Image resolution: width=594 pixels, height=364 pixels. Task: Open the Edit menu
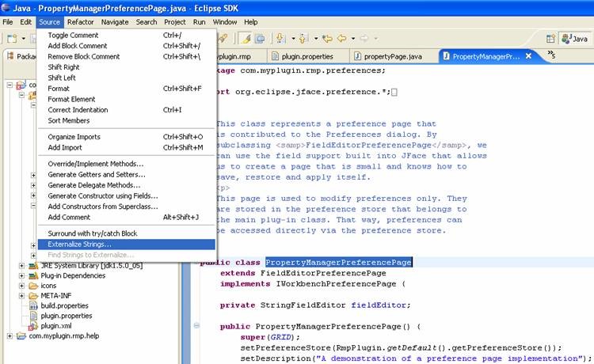(x=26, y=22)
